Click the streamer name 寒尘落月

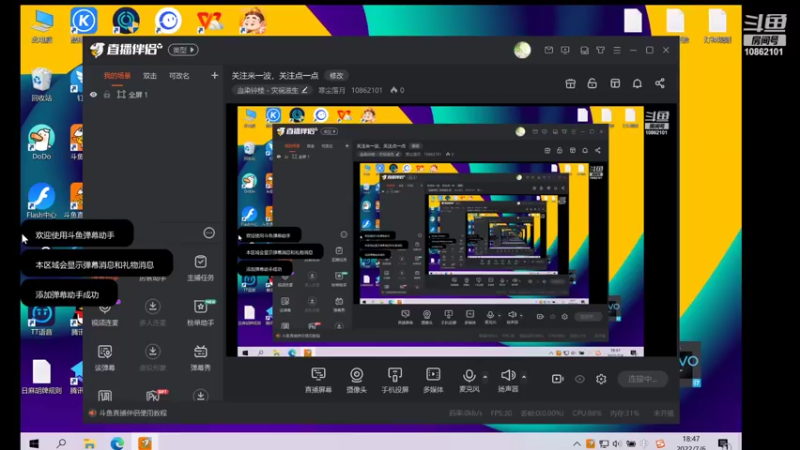[332, 90]
